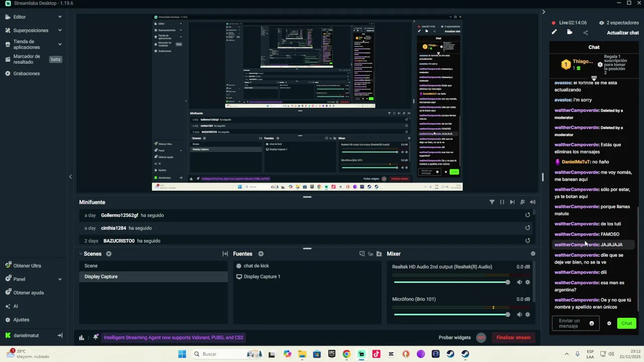The image size is (644, 362).
Task: Open Ajustes settings in sidebar
Action: (21, 320)
